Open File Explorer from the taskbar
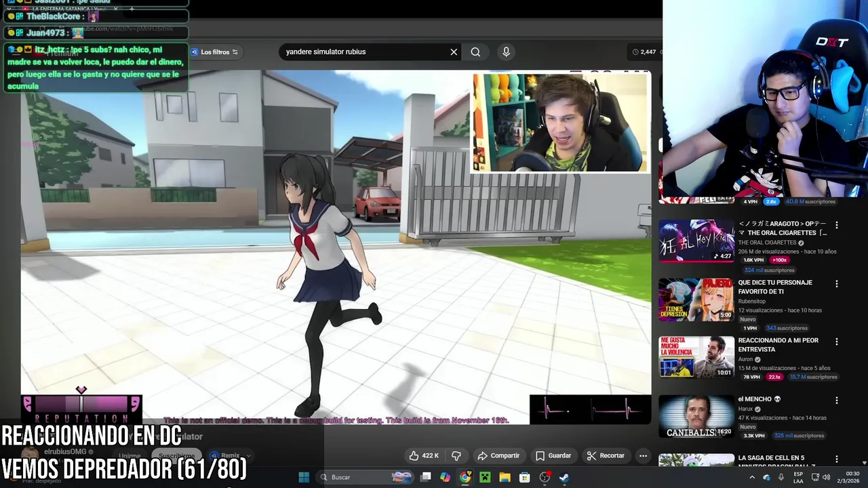868x488 pixels. (x=505, y=477)
